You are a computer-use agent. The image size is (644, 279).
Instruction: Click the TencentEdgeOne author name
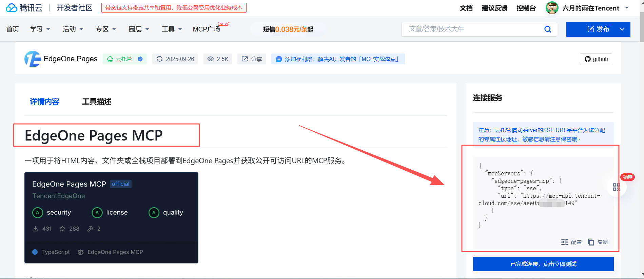point(59,196)
